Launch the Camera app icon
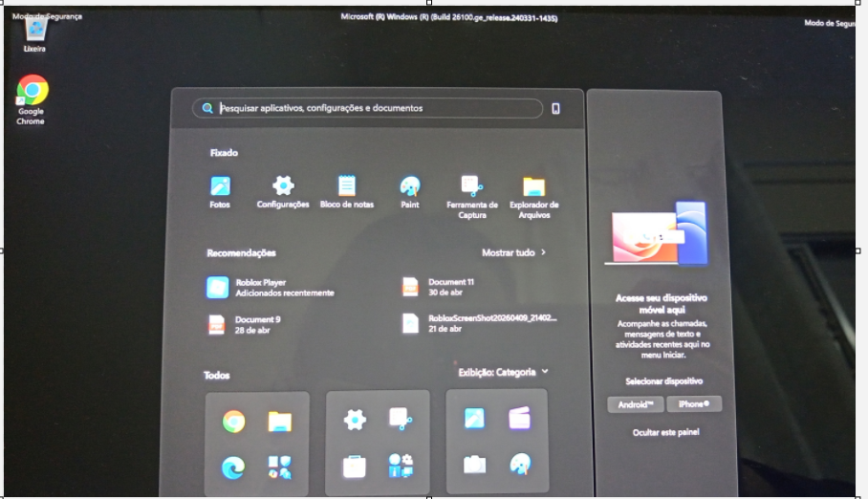The image size is (868, 499). pyautogui.click(x=474, y=465)
